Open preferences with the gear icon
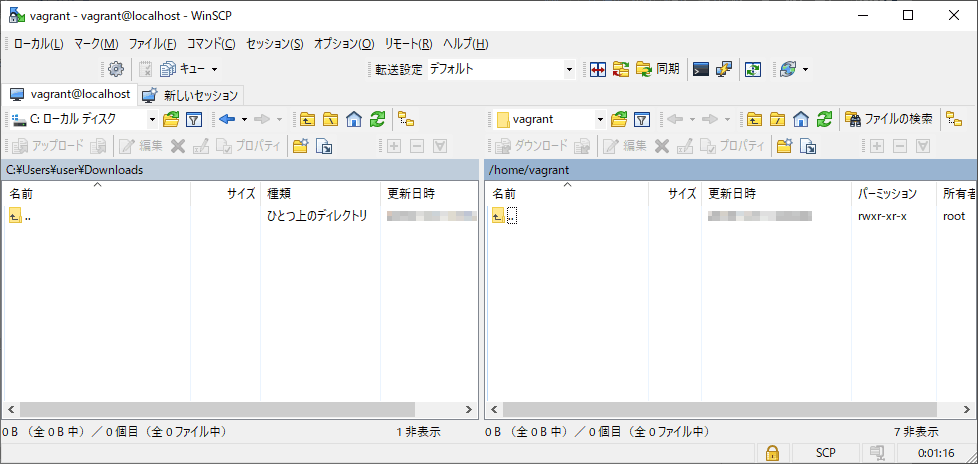Image resolution: width=978 pixels, height=464 pixels. tap(116, 69)
